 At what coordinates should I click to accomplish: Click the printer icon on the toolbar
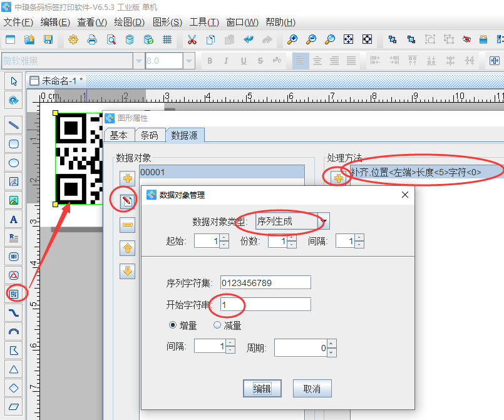tap(93, 38)
